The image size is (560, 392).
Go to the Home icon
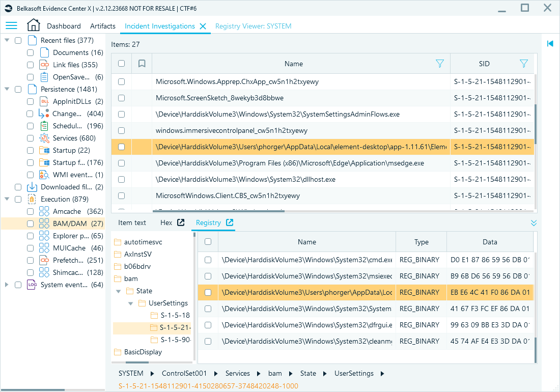click(34, 25)
